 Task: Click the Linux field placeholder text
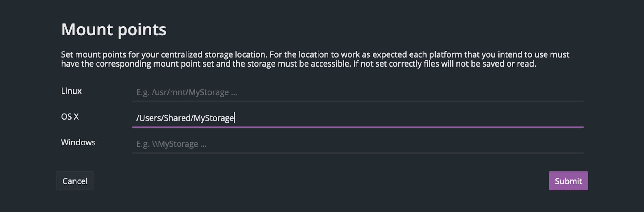pos(187,93)
